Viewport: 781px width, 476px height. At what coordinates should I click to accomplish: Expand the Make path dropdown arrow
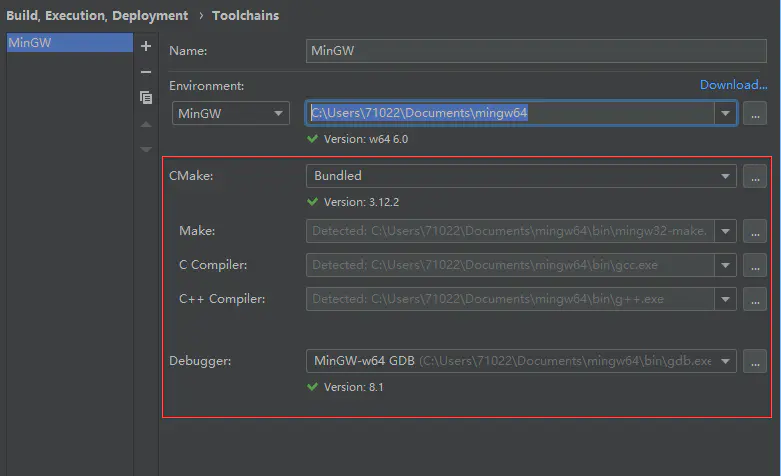(x=725, y=231)
